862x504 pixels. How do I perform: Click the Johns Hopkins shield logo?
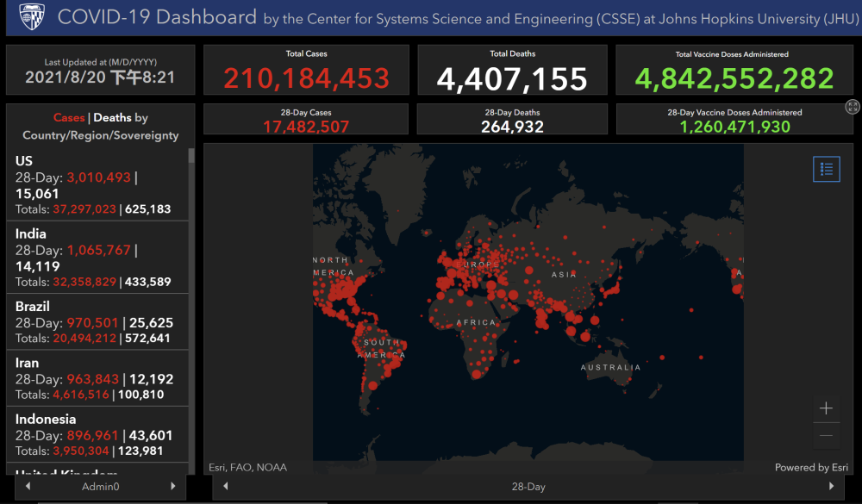coord(31,17)
